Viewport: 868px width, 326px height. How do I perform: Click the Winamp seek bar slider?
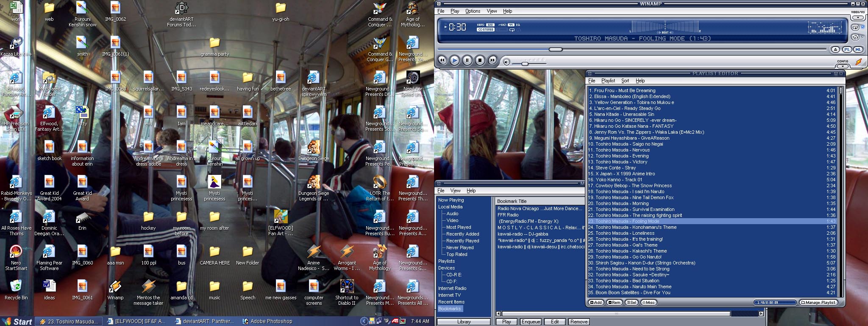555,50
